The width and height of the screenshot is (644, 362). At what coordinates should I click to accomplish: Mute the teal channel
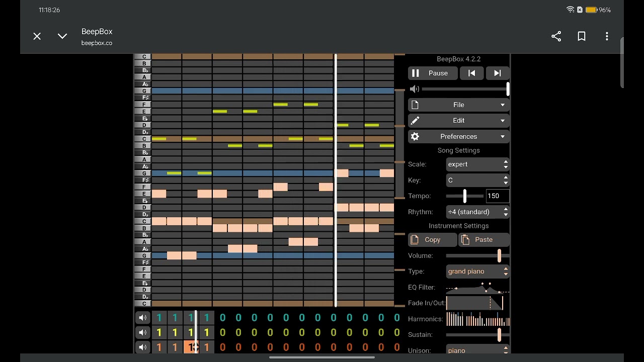[x=143, y=318]
